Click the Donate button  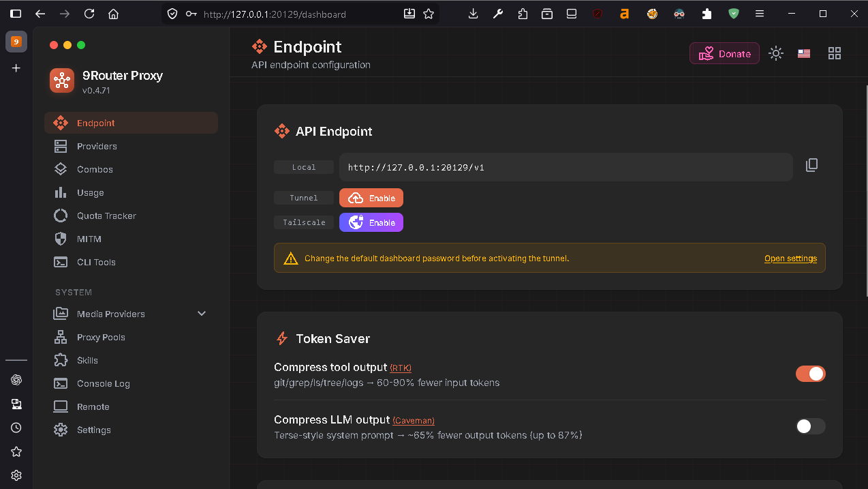tap(724, 54)
